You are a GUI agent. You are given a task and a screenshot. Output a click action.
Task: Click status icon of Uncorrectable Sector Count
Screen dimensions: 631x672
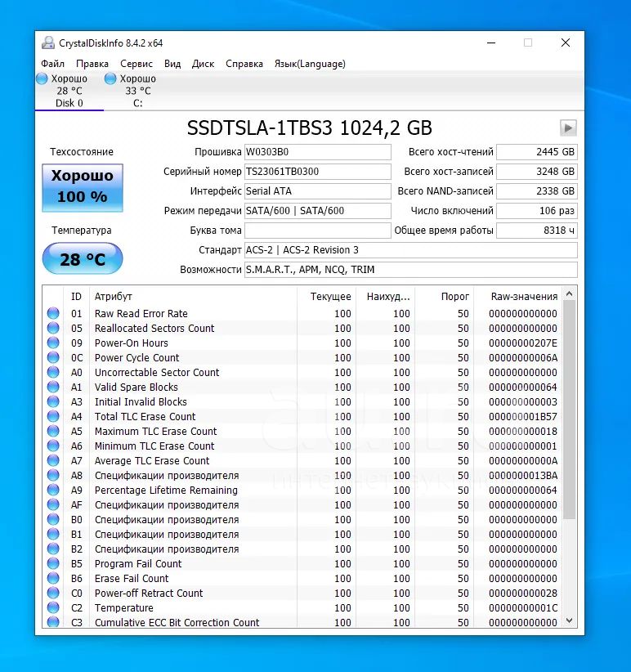(x=53, y=372)
